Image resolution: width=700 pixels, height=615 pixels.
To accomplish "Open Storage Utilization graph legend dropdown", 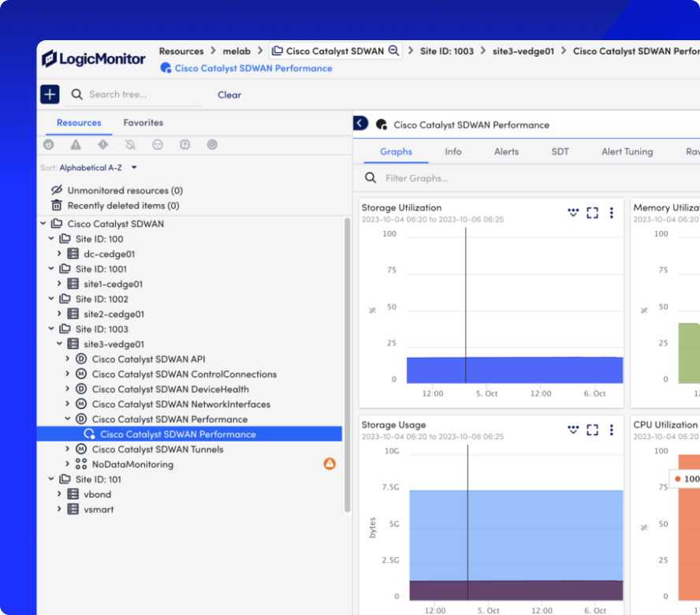I will click(573, 213).
